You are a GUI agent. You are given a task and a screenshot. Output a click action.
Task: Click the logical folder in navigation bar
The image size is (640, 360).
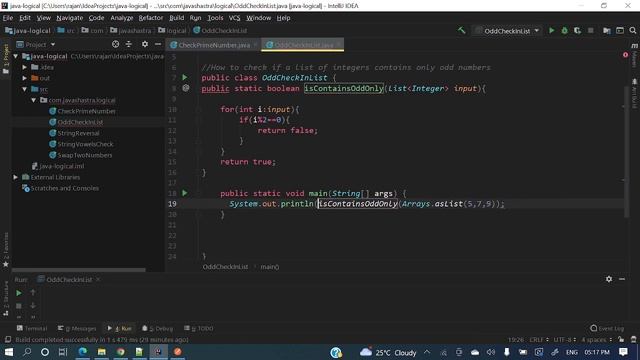tap(173, 31)
